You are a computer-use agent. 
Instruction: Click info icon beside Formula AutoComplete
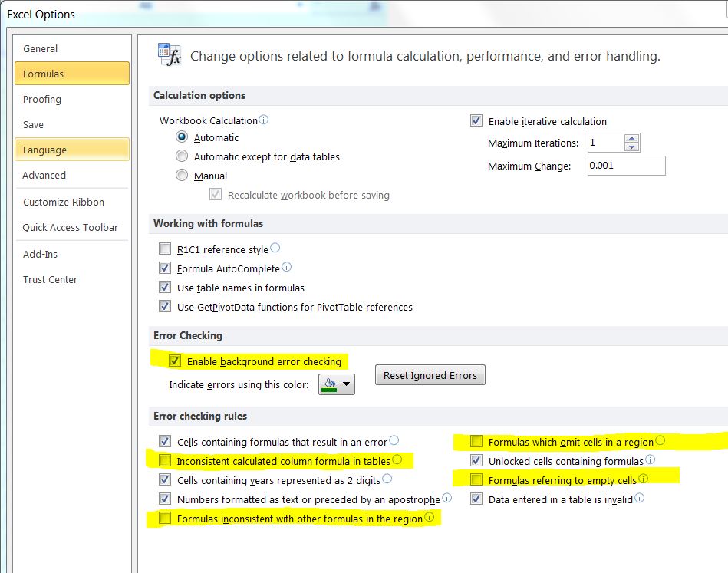click(287, 268)
